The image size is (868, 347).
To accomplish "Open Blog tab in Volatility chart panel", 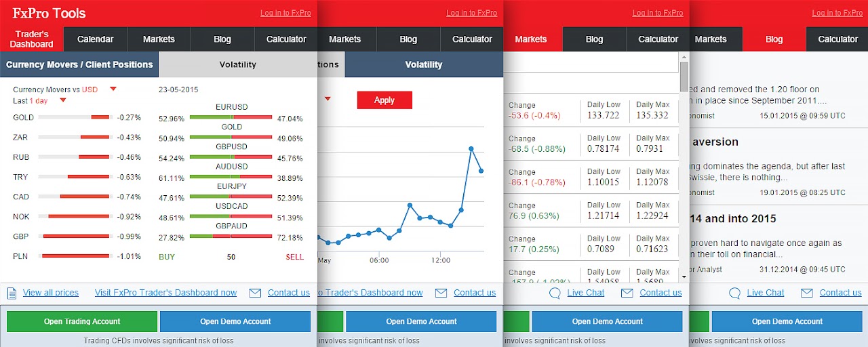I will [x=408, y=39].
